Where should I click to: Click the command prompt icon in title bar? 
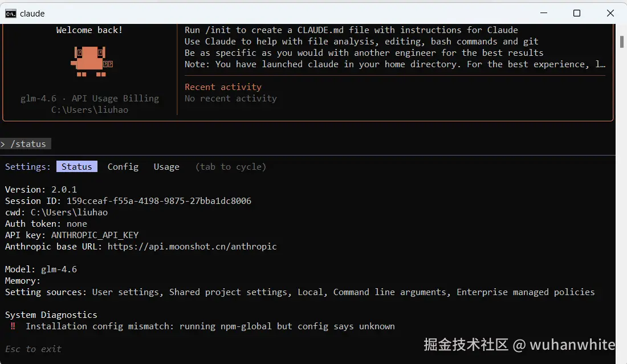point(11,14)
